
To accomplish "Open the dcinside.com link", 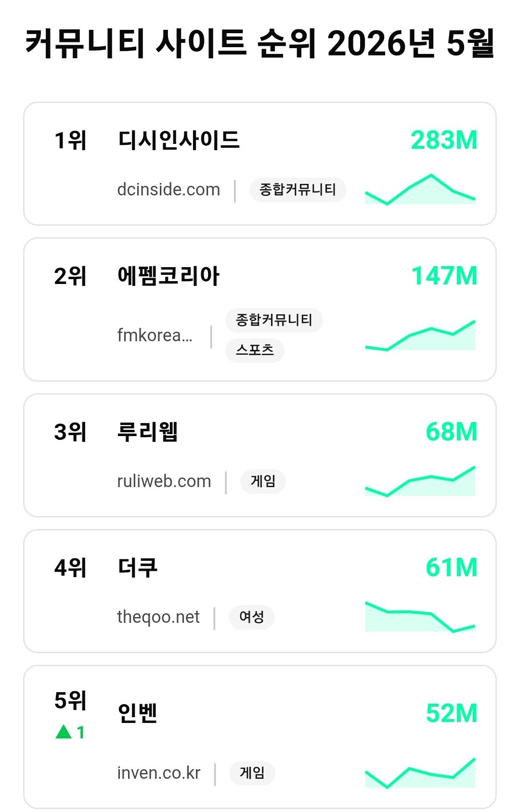I will (168, 190).
